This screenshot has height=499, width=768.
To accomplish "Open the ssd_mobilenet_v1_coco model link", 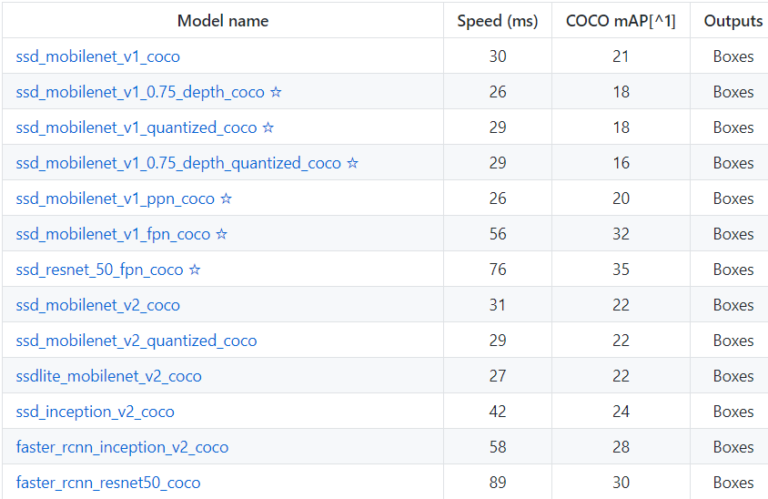I will pyautogui.click(x=98, y=57).
